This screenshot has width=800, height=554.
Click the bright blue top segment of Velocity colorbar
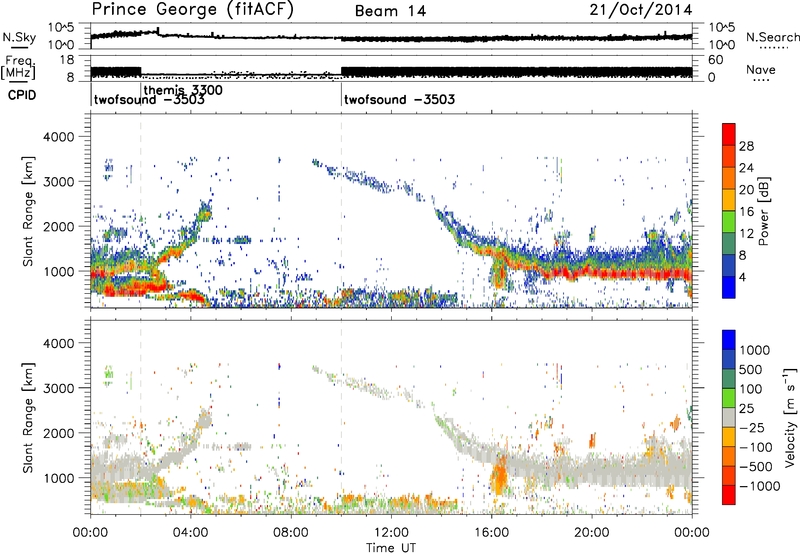coord(729,340)
